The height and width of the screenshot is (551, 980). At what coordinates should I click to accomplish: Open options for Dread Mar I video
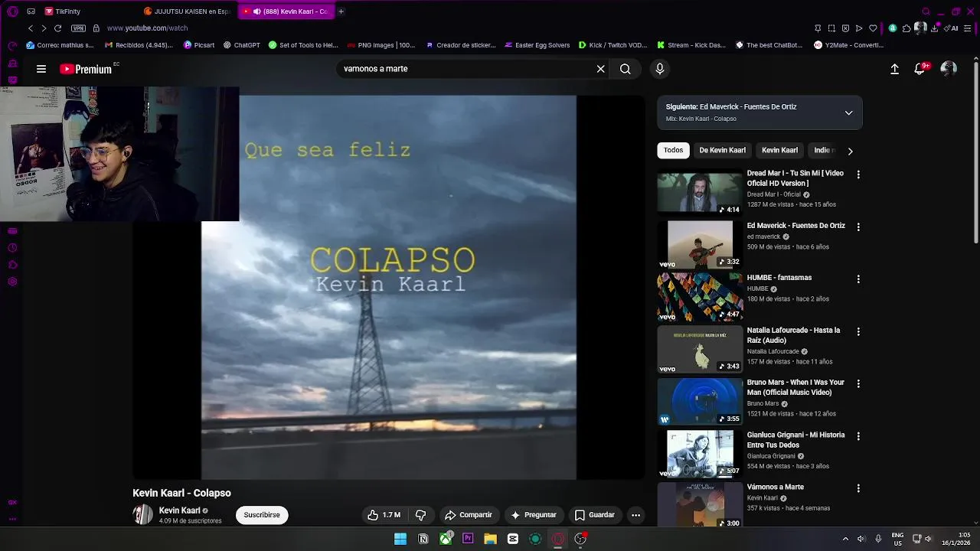(x=858, y=174)
